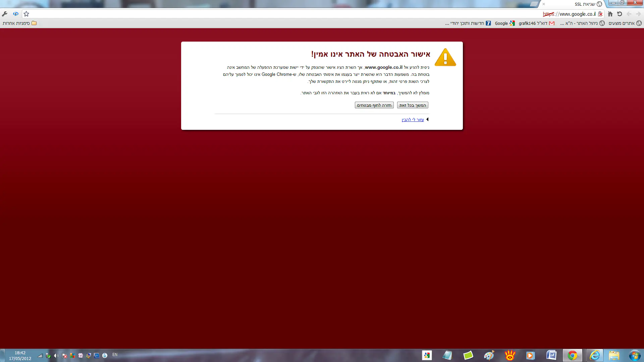Open Internet Explorer from the taskbar
Viewport: 644px width, 362px height.
coord(595,355)
